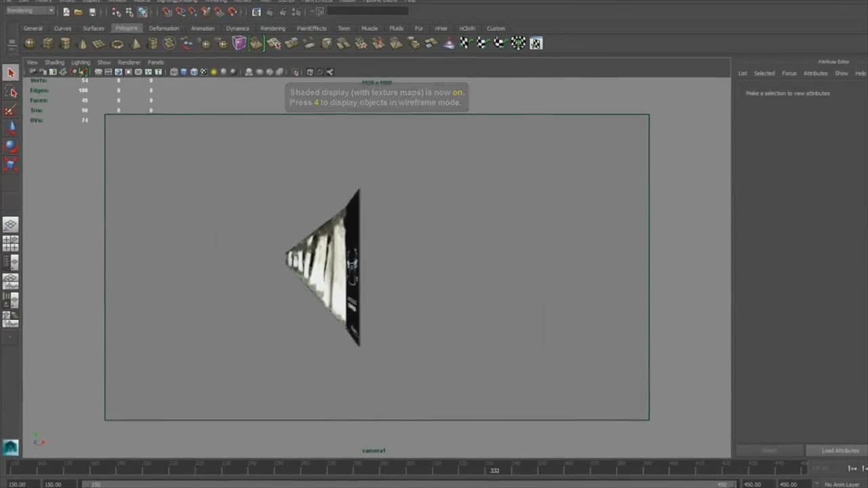Screen dimensions: 868x488
Task: Choose the Rotate tool sphere icon
Action: pos(10,145)
